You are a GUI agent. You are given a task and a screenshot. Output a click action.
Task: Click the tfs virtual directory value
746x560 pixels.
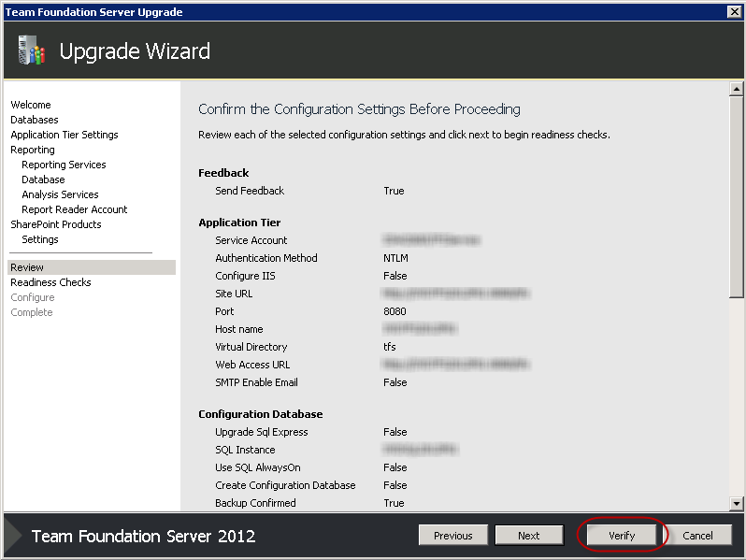[x=390, y=347]
